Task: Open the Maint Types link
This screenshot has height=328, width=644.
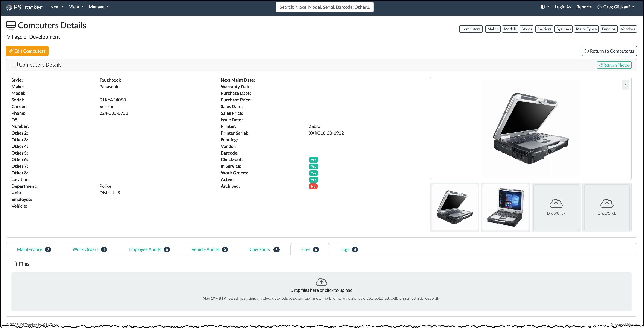Action: pos(586,29)
